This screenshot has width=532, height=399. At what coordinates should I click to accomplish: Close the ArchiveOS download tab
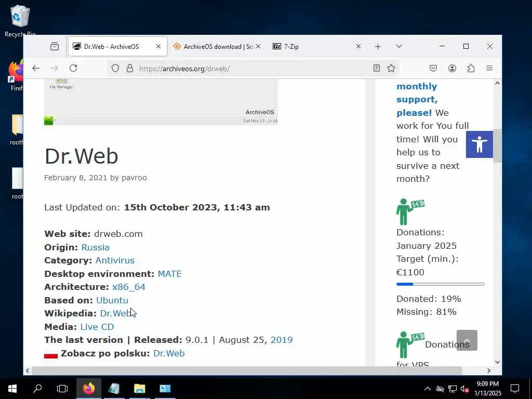coord(258,46)
